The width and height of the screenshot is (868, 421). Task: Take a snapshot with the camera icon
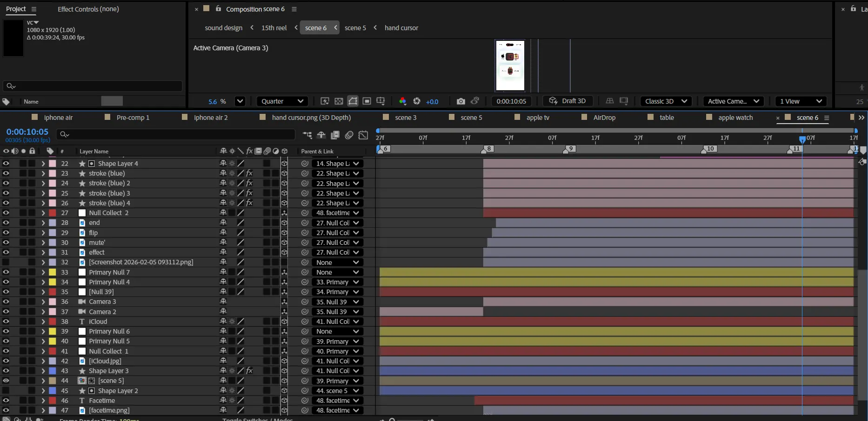click(x=461, y=101)
